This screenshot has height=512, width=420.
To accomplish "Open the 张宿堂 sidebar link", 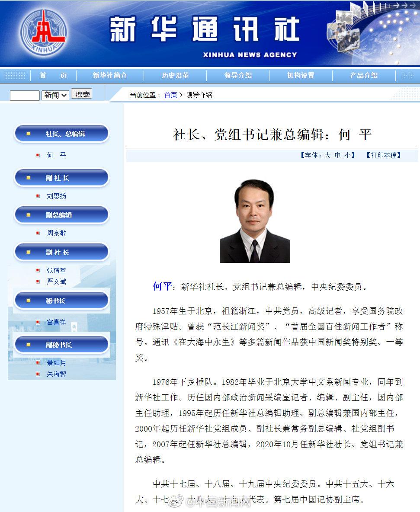I will [x=57, y=270].
